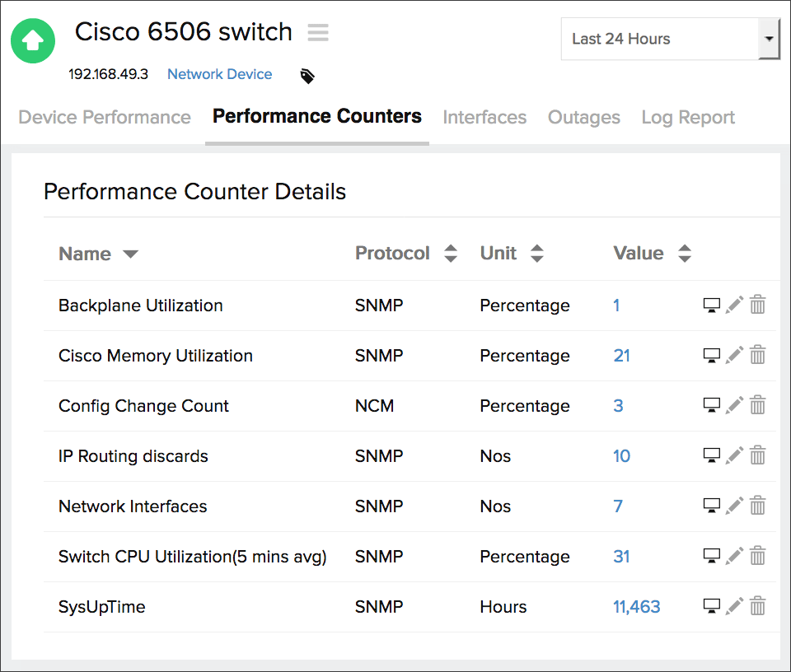Select the IP Routing discards row name
The height and width of the screenshot is (672, 791).
pos(133,456)
